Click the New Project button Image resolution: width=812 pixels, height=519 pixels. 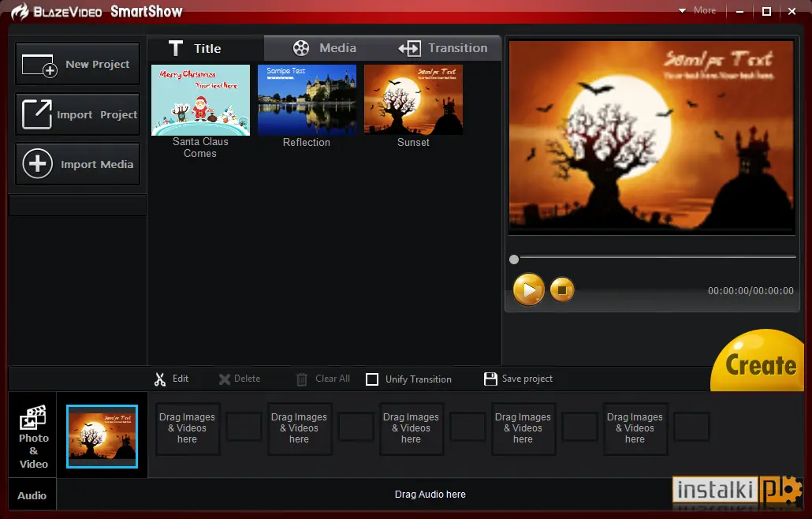(78, 64)
